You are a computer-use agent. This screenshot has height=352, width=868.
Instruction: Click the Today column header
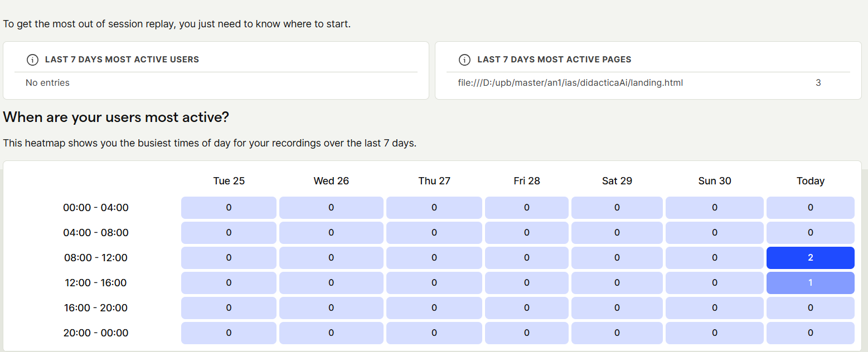(x=810, y=181)
